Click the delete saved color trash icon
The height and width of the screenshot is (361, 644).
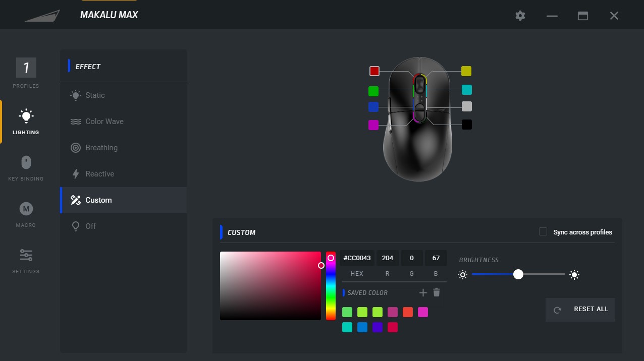[x=437, y=292]
